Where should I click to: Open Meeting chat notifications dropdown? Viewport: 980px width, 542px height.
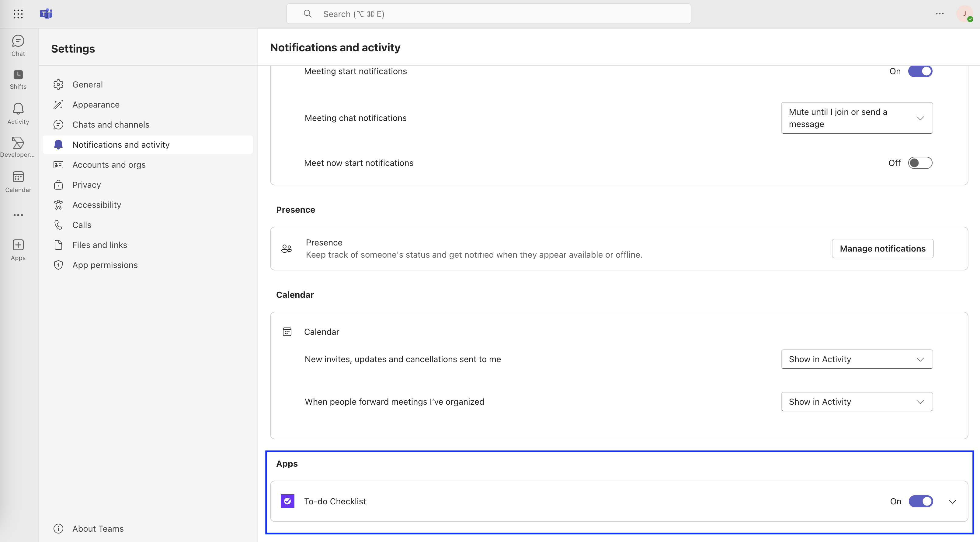coord(856,118)
